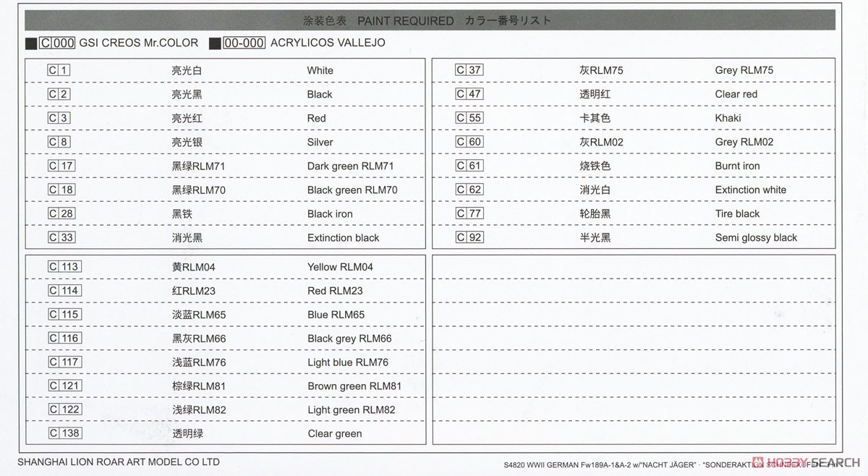Click the Chinese name '卡其色' in C 55 row
The image size is (868, 476).
coord(595,118)
